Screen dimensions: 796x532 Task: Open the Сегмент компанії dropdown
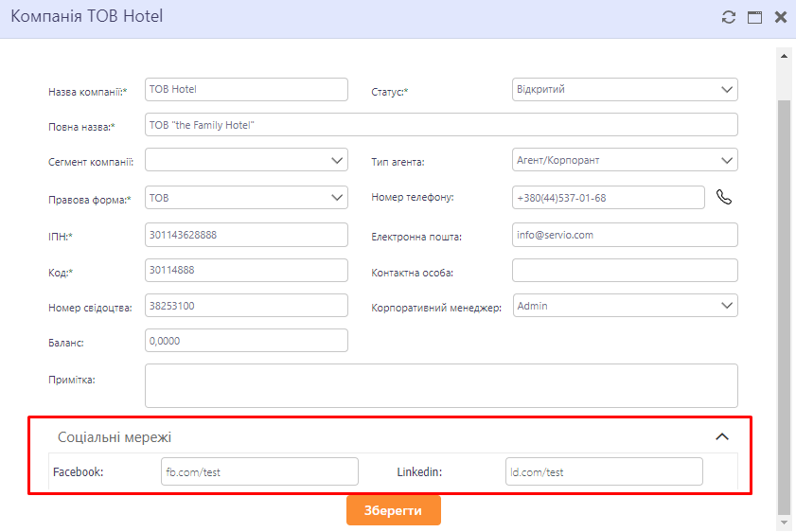(246, 161)
